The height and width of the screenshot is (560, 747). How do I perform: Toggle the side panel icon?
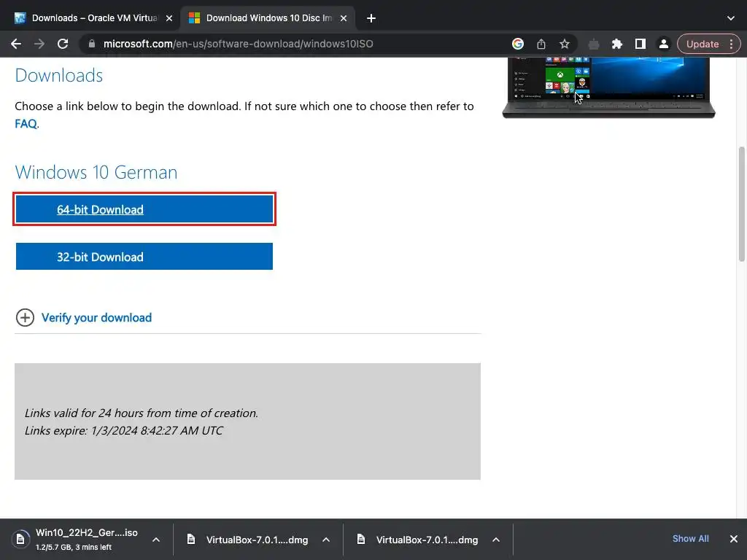pyautogui.click(x=640, y=44)
